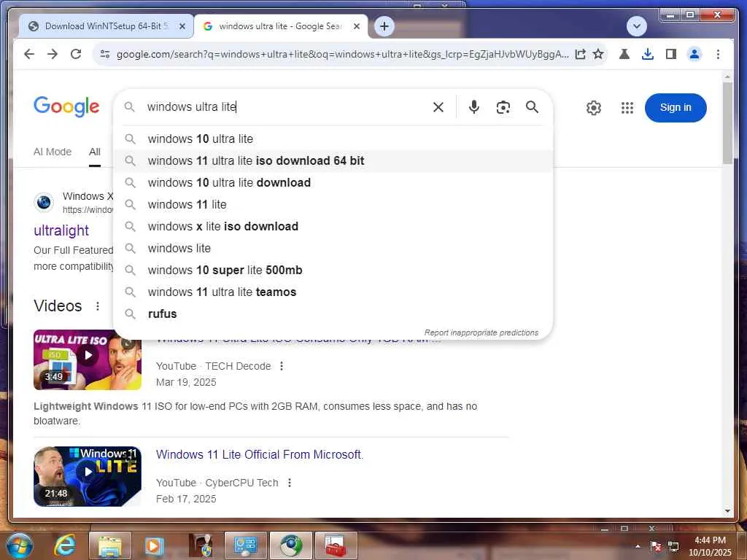Open CyberCPU Tech result more options
Image resolution: width=747 pixels, height=560 pixels.
click(289, 483)
